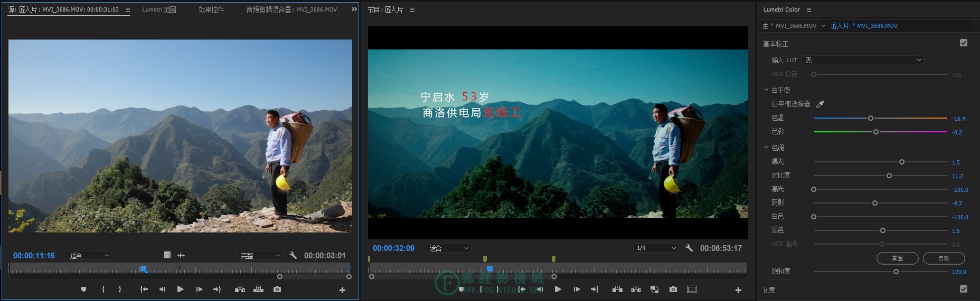980x301 pixels.
Task: Export frame camera icon in Source monitor
Action: [x=277, y=289]
